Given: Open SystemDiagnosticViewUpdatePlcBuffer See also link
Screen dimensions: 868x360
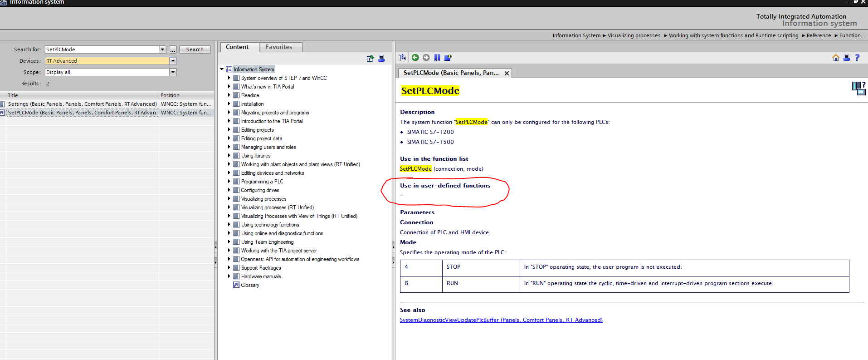Looking at the screenshot, I should (501, 320).
